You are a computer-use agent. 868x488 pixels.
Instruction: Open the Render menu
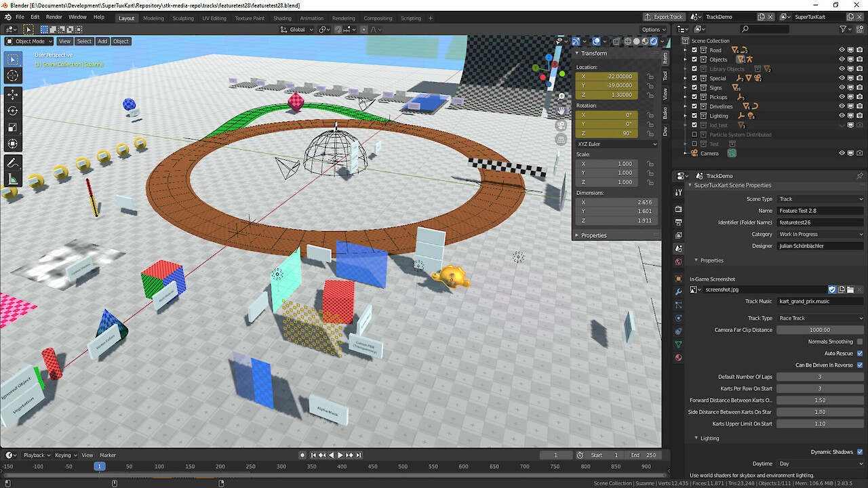tap(54, 16)
